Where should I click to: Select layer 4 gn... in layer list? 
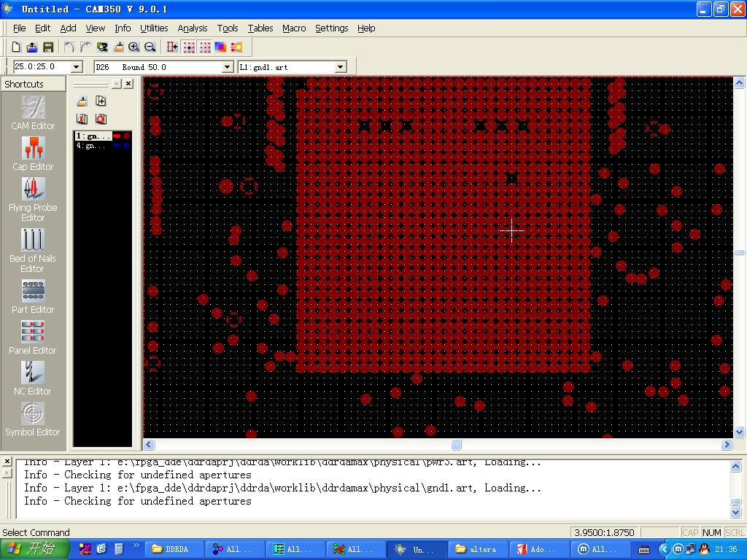[x=93, y=146]
